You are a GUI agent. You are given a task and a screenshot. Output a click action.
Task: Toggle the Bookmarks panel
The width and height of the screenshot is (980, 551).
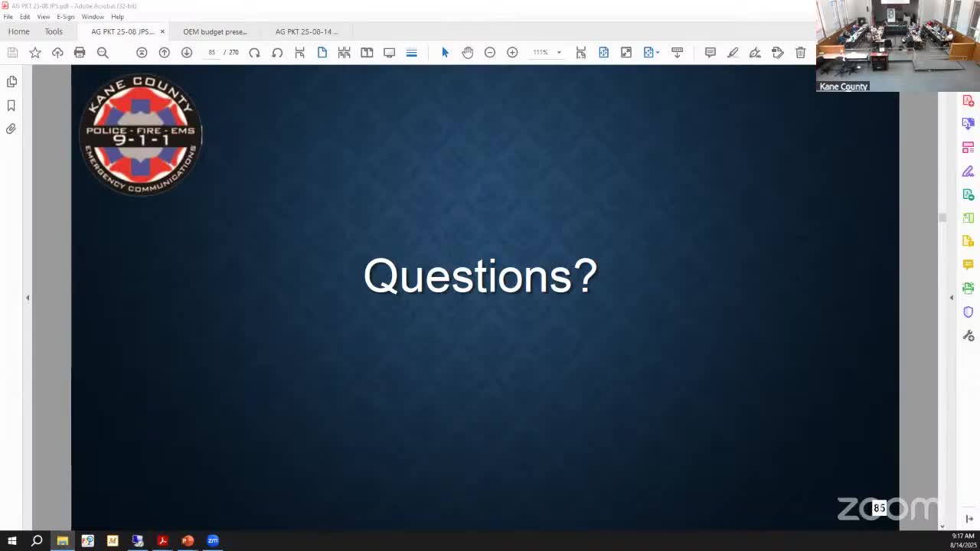pyautogui.click(x=11, y=106)
